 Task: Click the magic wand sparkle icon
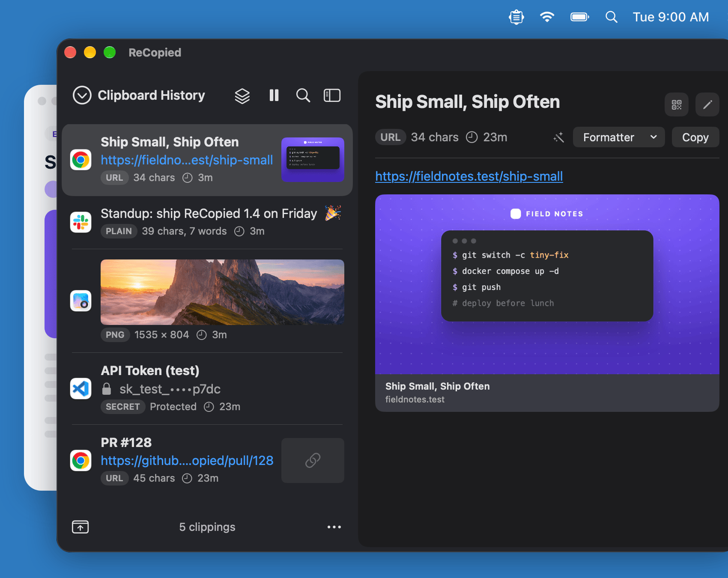pos(558,137)
